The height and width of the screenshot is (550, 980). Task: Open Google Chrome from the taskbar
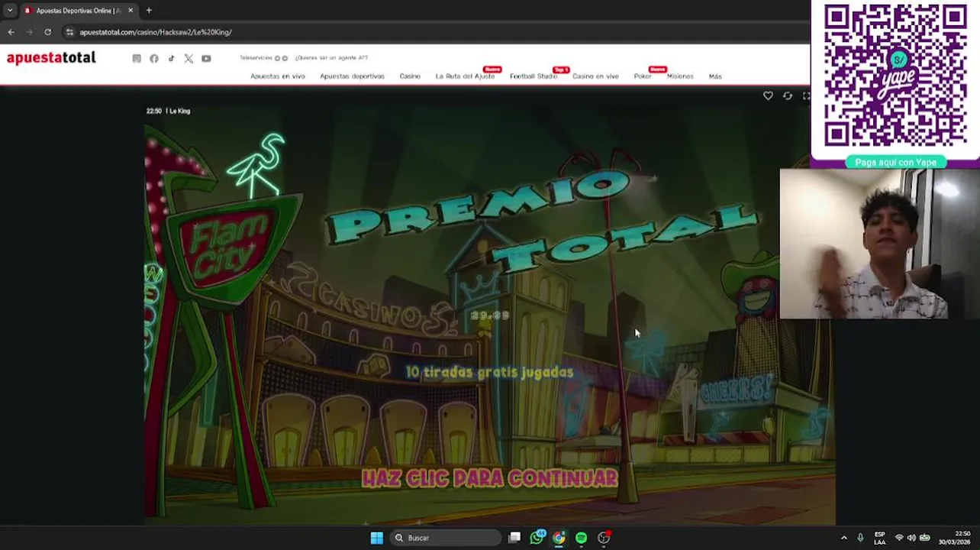click(x=559, y=538)
